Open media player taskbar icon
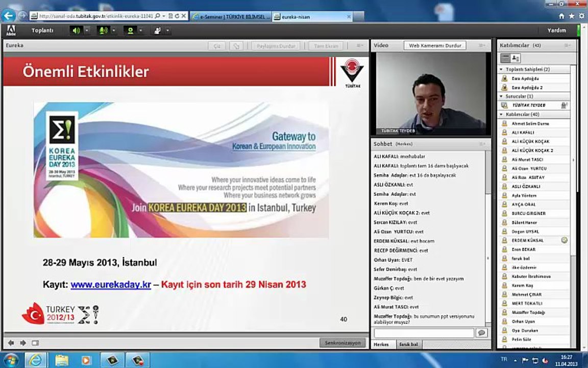Viewport: 588px width, 368px height. pyautogui.click(x=86, y=360)
